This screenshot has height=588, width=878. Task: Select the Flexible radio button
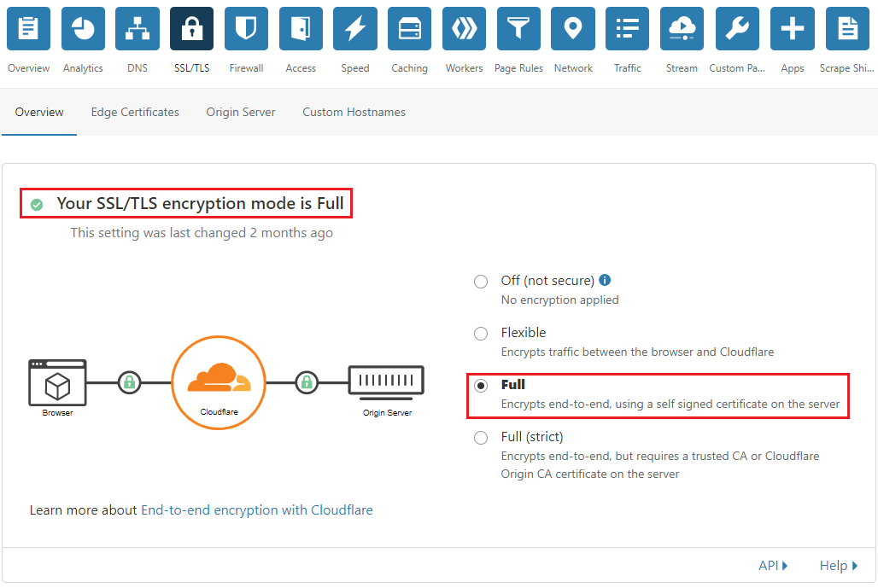(x=481, y=334)
